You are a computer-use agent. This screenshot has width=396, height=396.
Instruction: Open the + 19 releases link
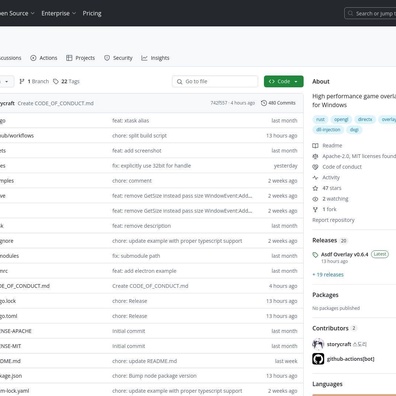click(x=328, y=275)
